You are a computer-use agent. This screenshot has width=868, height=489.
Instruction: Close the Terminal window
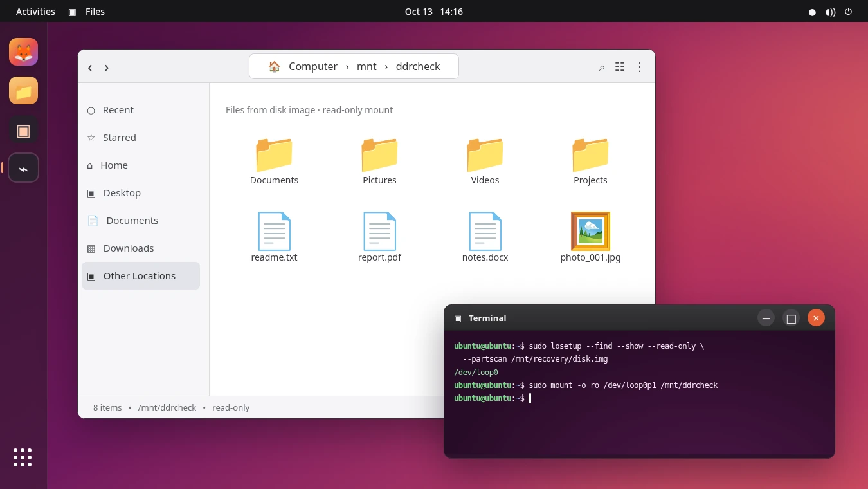click(816, 318)
